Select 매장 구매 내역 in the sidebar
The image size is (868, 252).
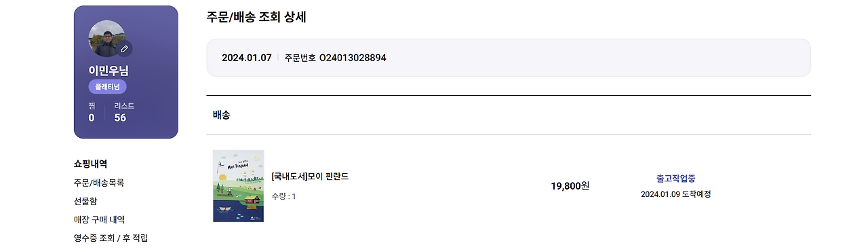pyautogui.click(x=99, y=219)
